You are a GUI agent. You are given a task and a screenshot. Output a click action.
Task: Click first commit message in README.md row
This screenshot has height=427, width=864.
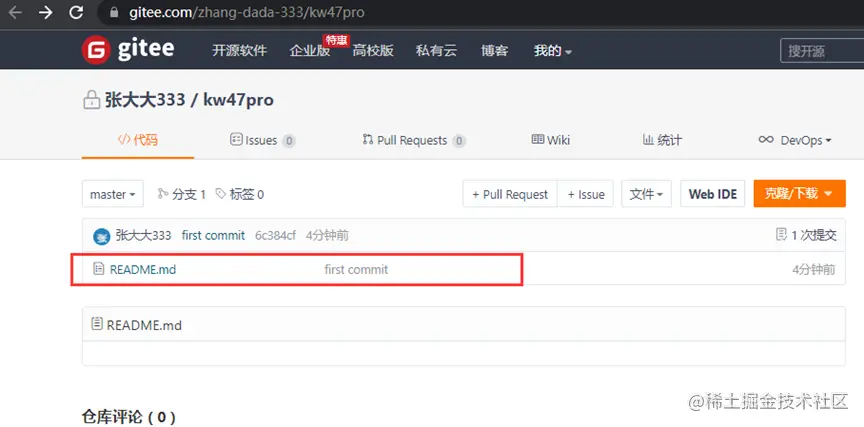tap(356, 269)
